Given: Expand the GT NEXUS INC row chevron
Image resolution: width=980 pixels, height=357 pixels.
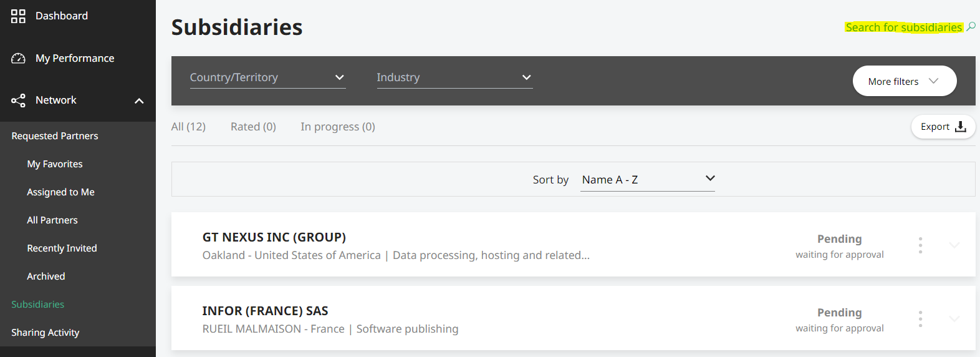Looking at the screenshot, I should pyautogui.click(x=954, y=245).
